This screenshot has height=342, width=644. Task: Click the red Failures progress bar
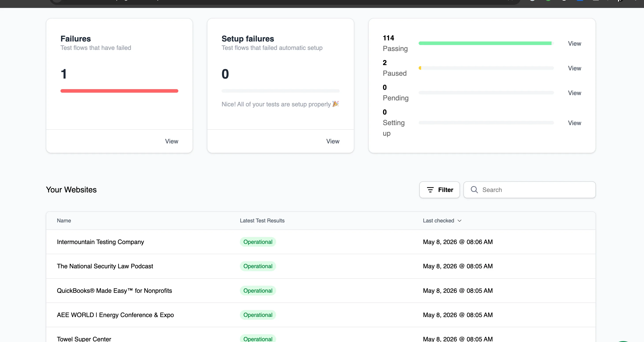[x=119, y=91]
